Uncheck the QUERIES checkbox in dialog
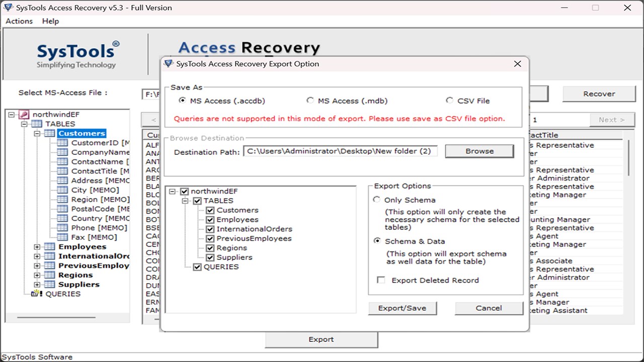 click(x=197, y=266)
